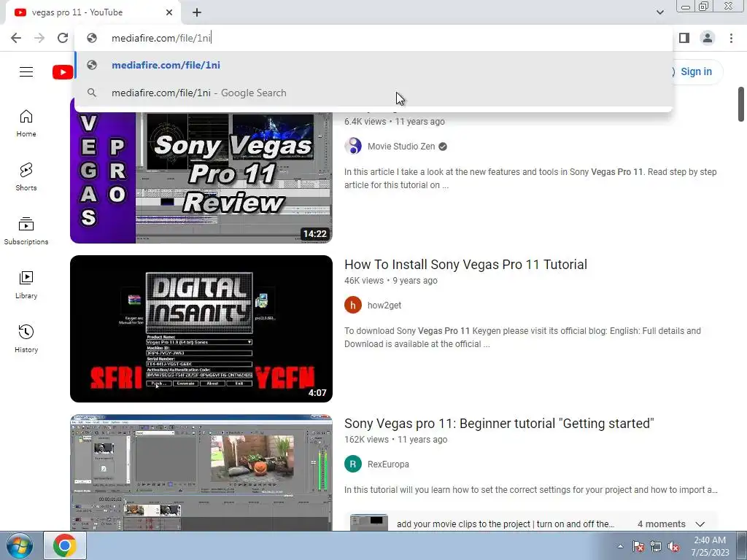Click the Sign in button
747x560 pixels.
click(696, 72)
